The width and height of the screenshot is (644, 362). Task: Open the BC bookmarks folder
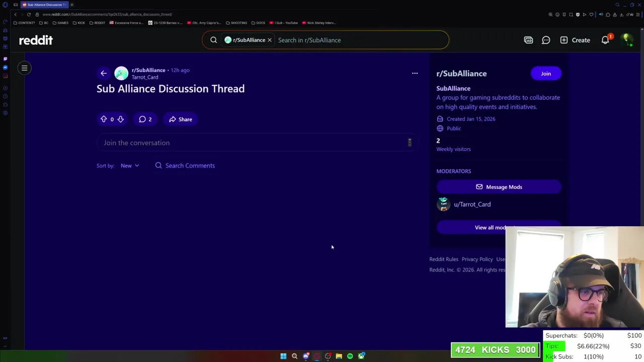(44, 23)
